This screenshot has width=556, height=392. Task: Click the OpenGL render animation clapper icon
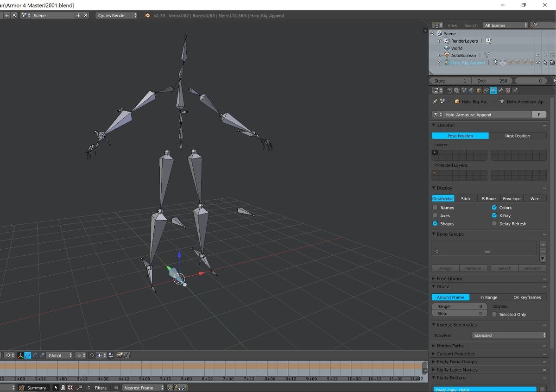[126, 355]
